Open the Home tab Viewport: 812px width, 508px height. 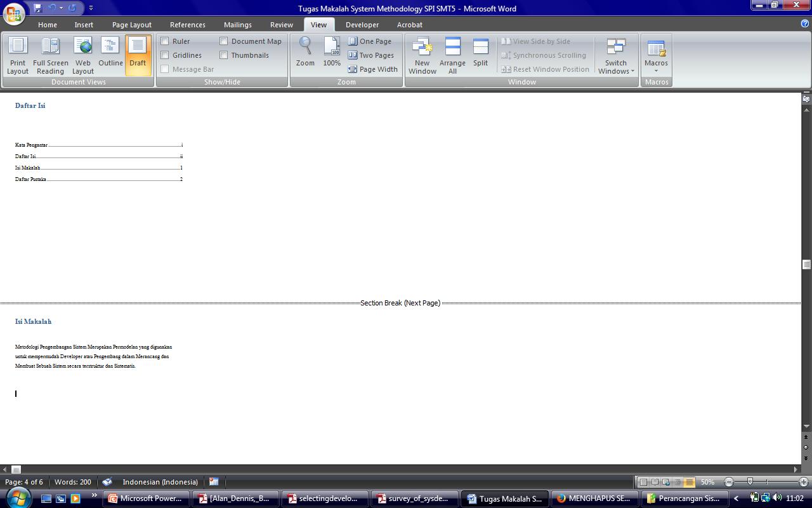(48, 25)
